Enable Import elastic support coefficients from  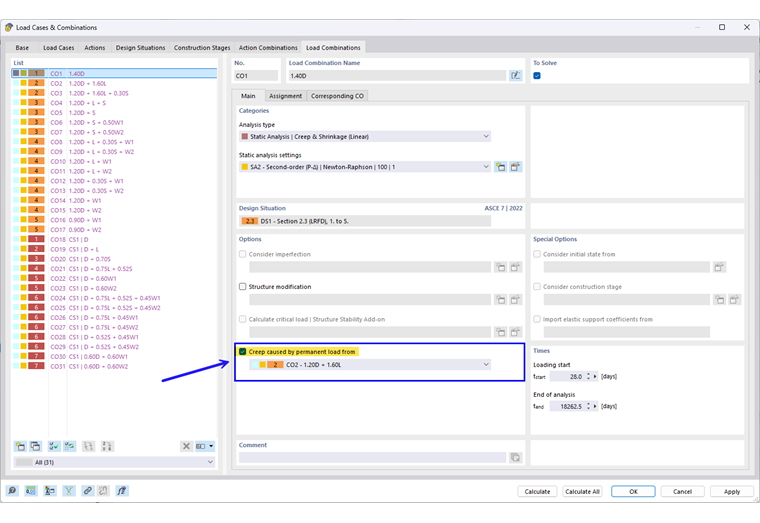coord(537,319)
